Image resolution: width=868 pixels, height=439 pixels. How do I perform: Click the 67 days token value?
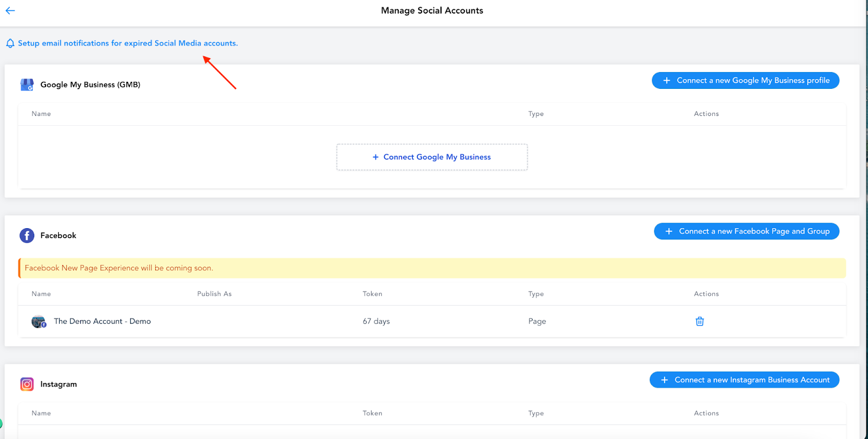pos(376,321)
